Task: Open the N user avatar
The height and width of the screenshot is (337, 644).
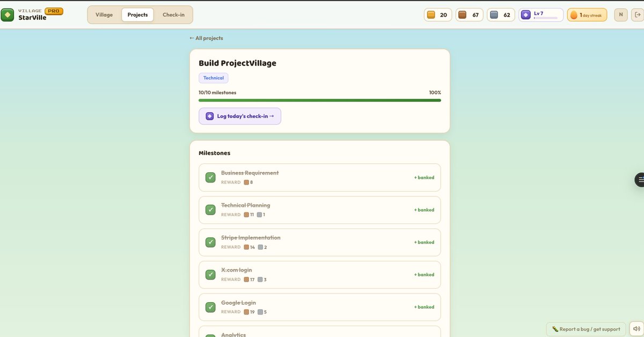Action: click(x=621, y=15)
